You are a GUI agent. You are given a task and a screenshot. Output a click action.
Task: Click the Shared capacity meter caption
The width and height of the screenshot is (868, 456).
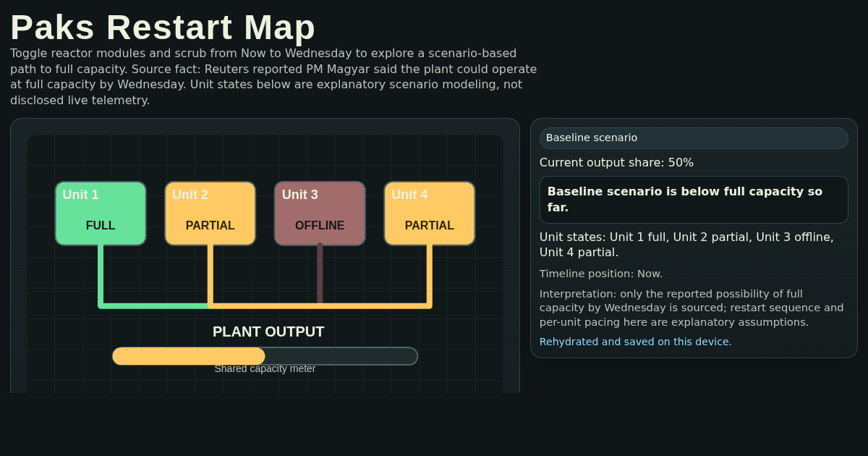(x=265, y=368)
